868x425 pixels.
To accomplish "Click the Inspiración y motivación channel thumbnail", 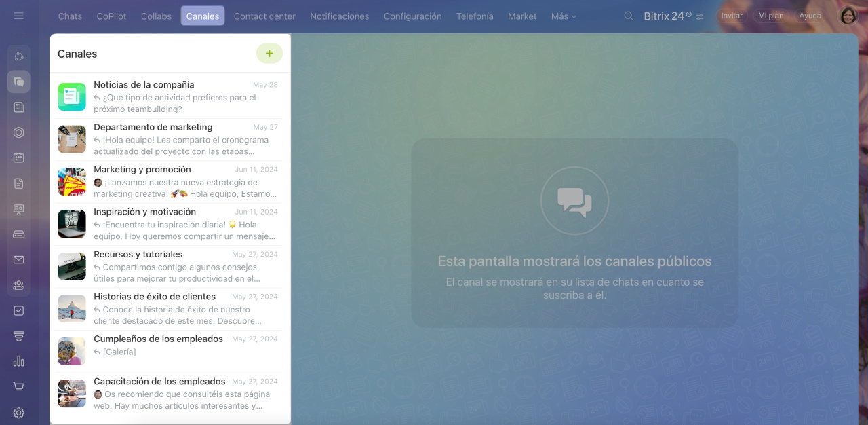I will [x=72, y=224].
